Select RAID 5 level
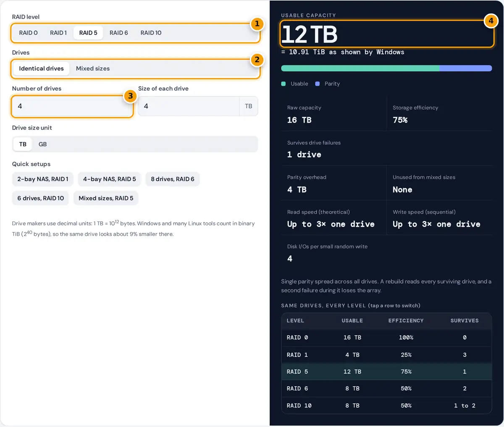This screenshot has height=427, width=504. [88, 33]
